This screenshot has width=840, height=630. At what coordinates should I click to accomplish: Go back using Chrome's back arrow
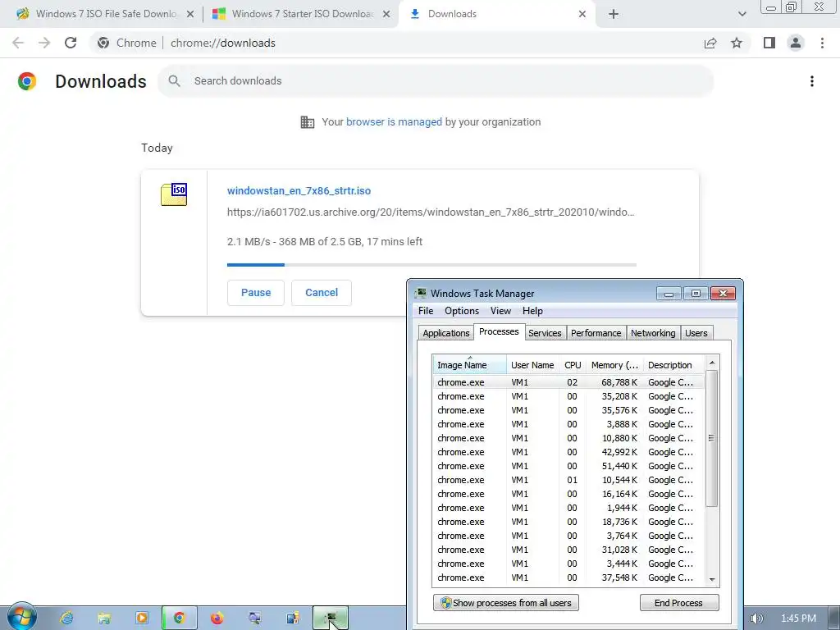18,43
